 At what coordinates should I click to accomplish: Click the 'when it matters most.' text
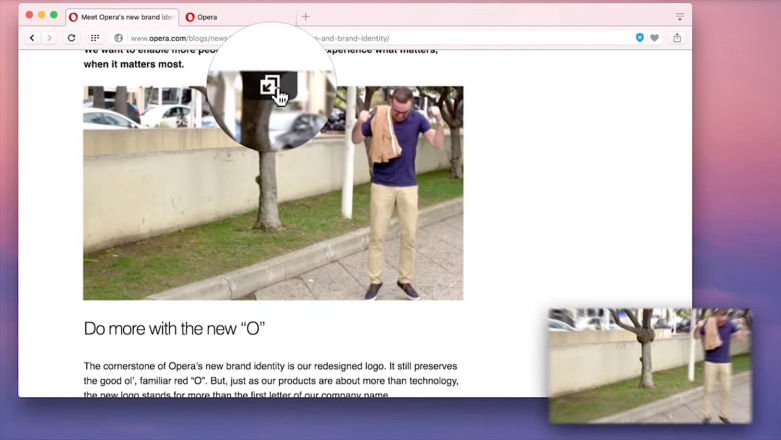[134, 64]
